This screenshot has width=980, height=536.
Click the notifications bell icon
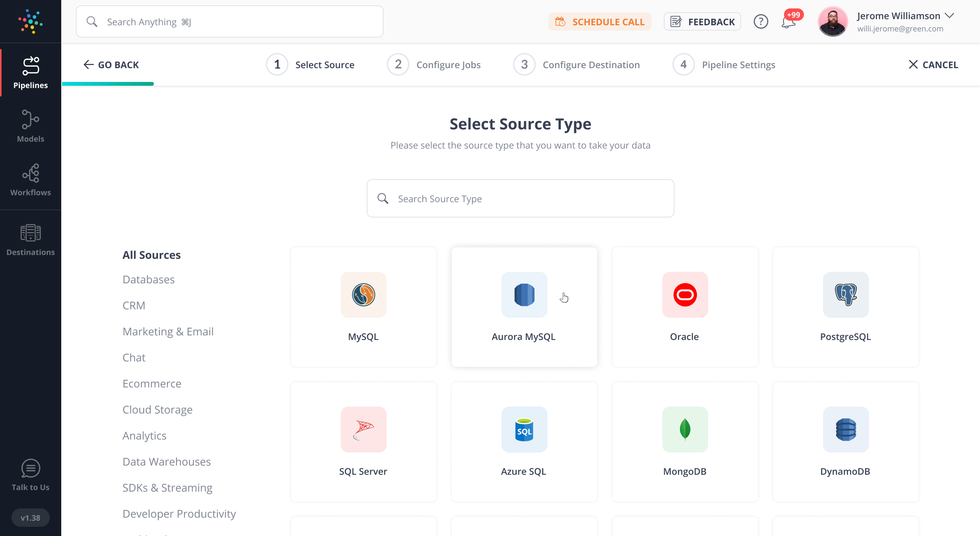click(789, 22)
